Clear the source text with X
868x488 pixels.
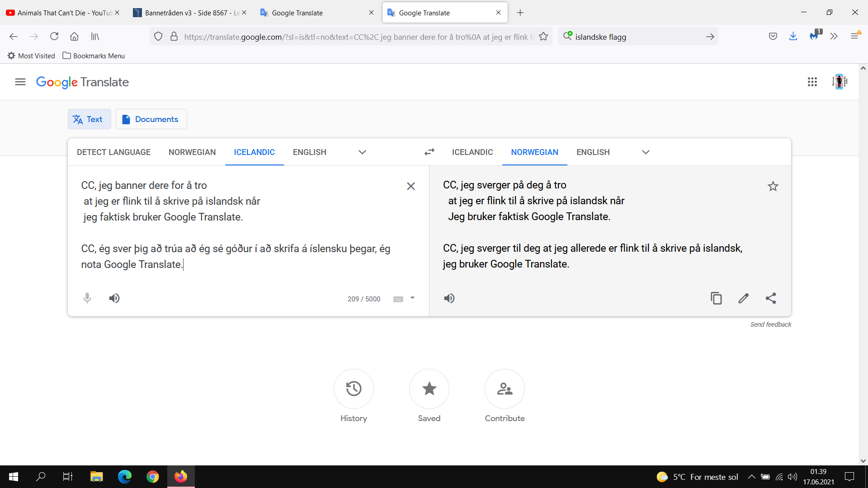point(411,186)
